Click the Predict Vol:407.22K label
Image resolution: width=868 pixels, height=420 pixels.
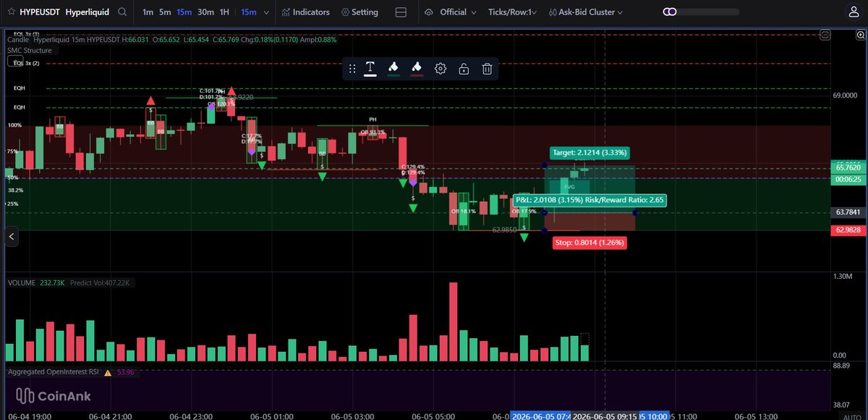click(x=99, y=283)
